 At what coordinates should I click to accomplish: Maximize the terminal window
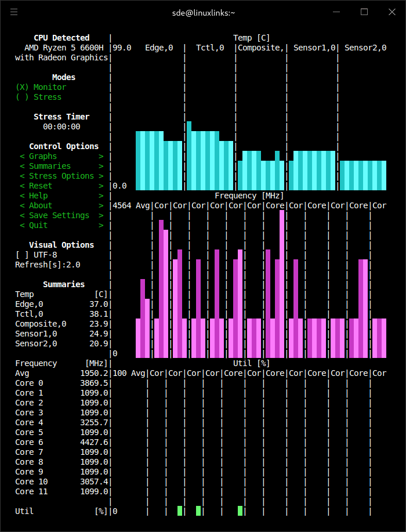(x=364, y=12)
